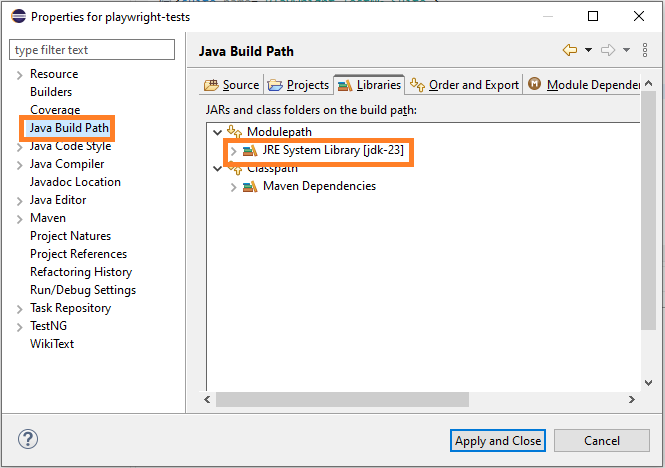Expand the Maven Dependencies node
This screenshot has height=468, width=665.
click(234, 187)
